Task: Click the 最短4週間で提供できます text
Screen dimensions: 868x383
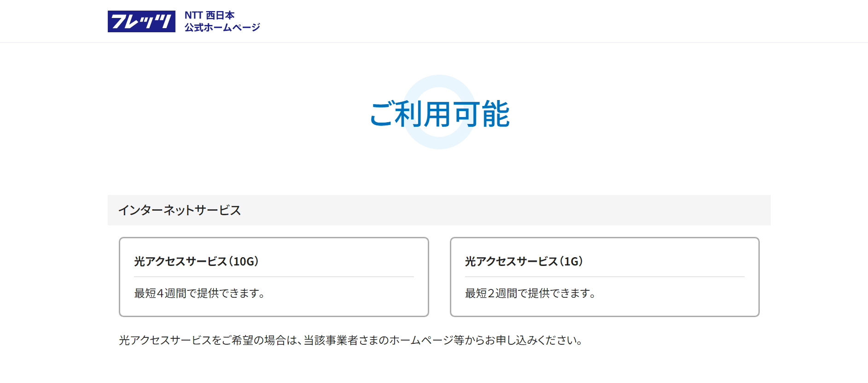Action: point(199,293)
